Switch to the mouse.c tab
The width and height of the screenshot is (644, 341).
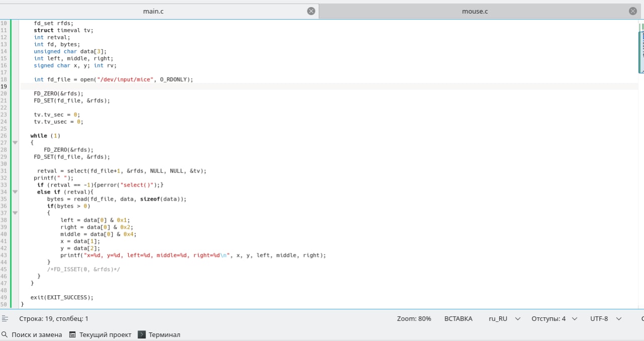click(474, 11)
